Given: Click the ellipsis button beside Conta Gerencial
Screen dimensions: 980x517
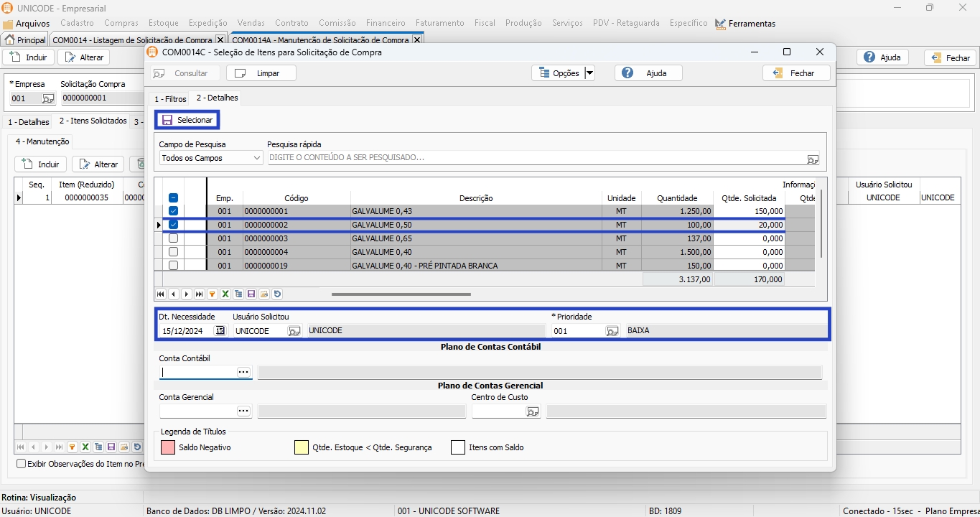Looking at the screenshot, I should [x=244, y=411].
